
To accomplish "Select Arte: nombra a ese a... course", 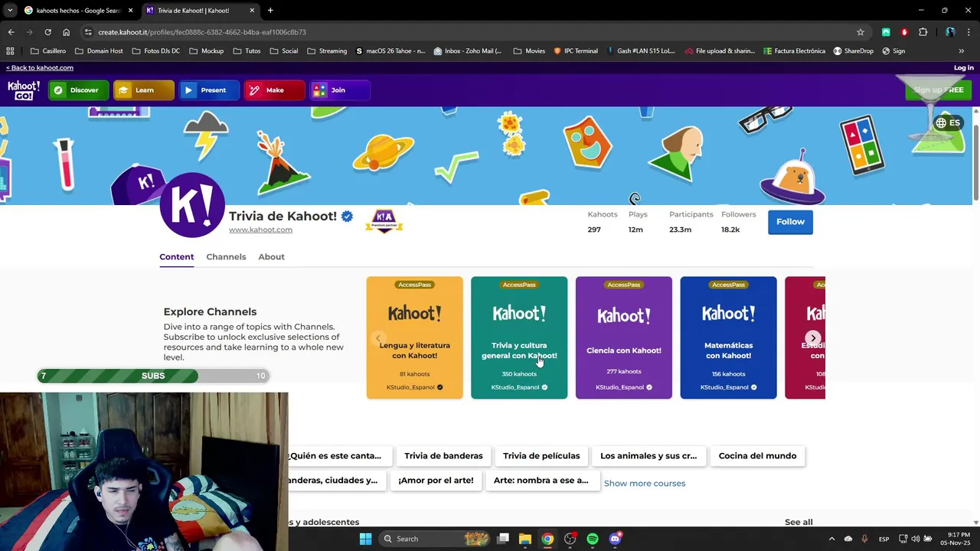I will [541, 481].
